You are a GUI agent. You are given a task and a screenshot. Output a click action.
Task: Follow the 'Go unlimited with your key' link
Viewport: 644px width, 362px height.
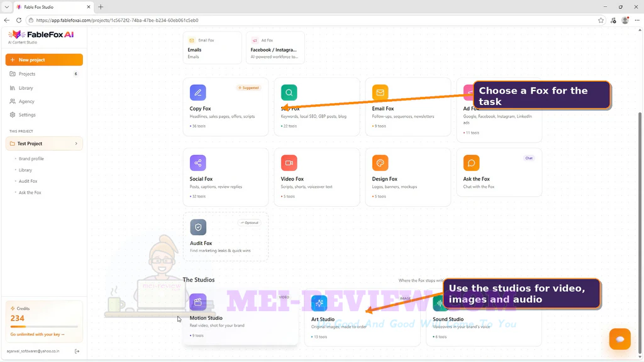37,334
